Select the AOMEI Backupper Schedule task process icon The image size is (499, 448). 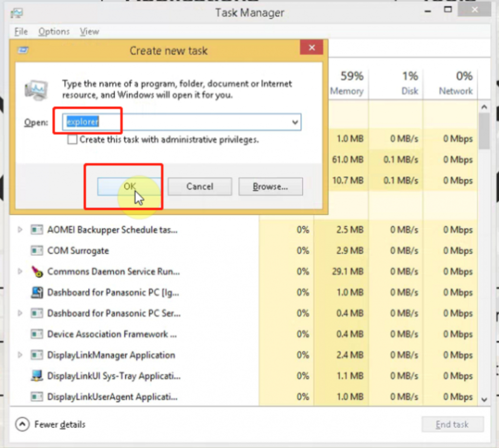(x=37, y=230)
